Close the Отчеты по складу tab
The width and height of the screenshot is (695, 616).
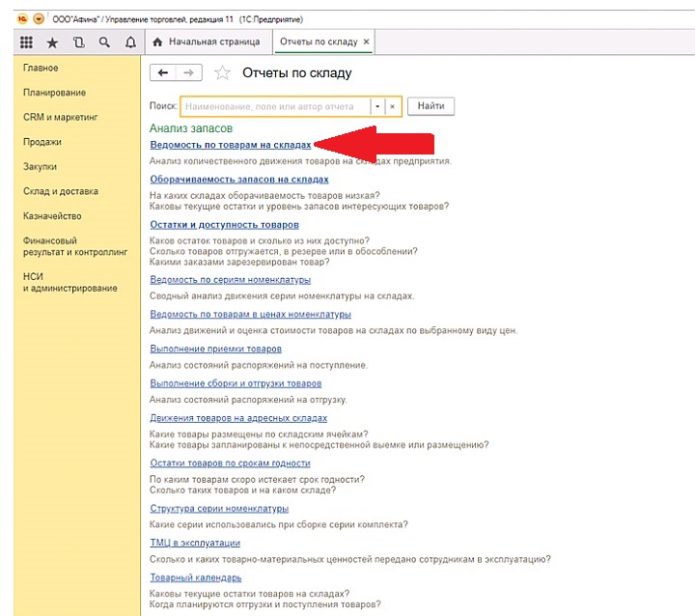point(366,42)
